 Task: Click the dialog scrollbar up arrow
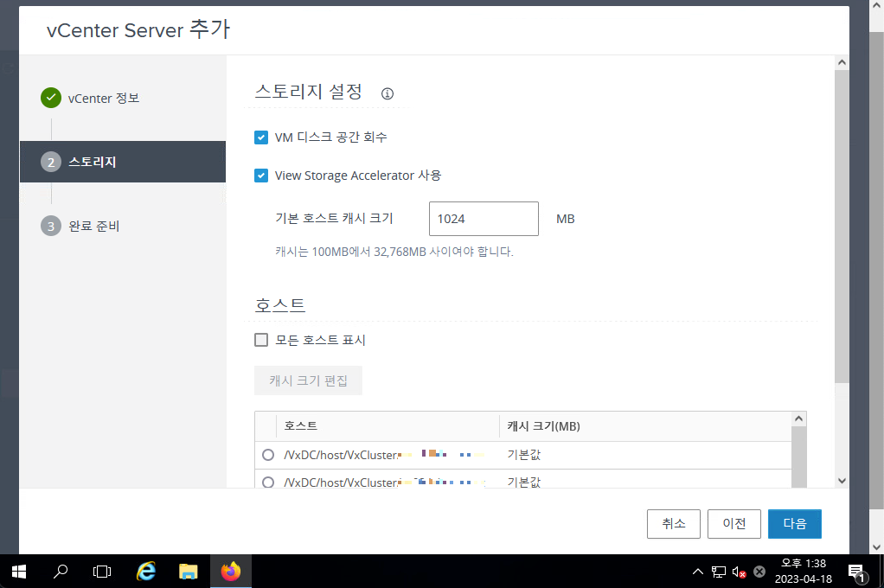click(x=842, y=62)
